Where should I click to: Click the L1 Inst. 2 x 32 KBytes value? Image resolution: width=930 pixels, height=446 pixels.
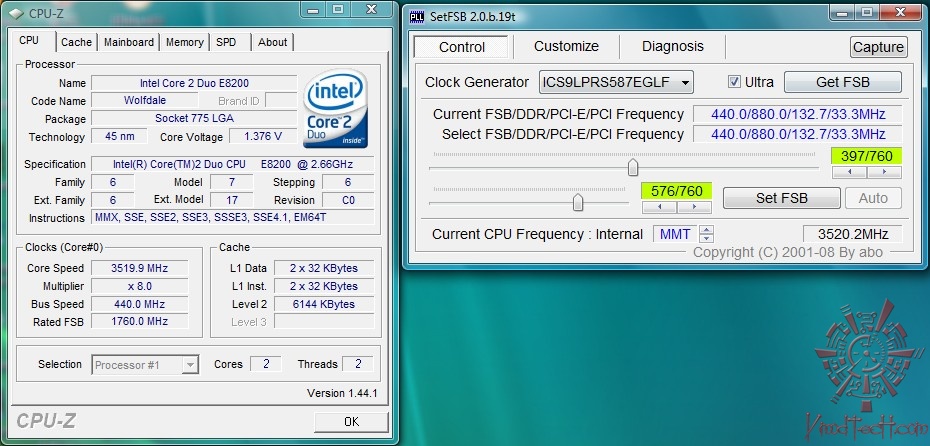(324, 286)
